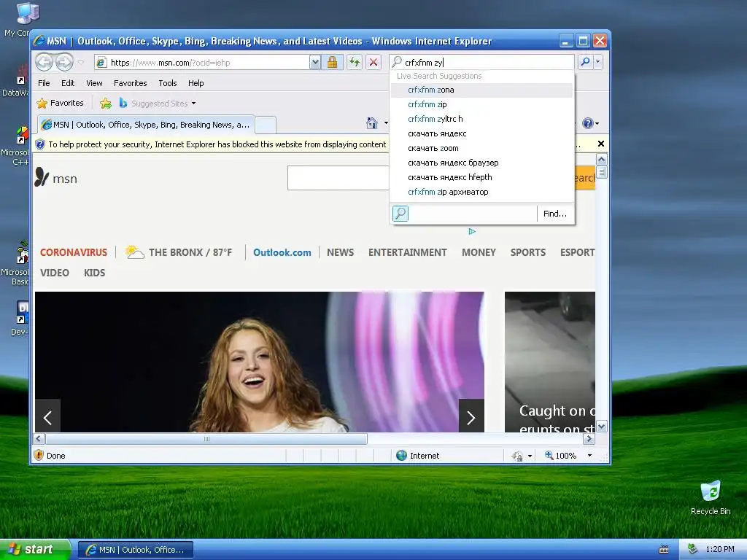Click the security information bar message

(217, 144)
